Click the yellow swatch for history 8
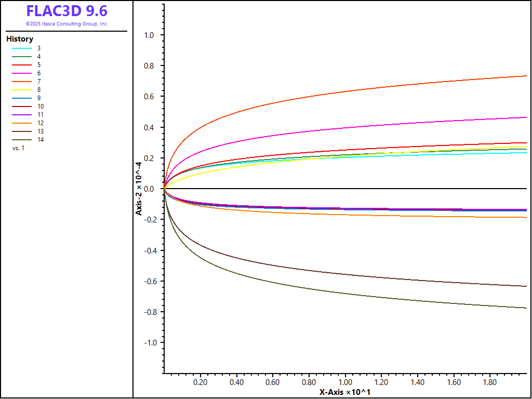The width and height of the screenshot is (532, 399). click(x=22, y=90)
